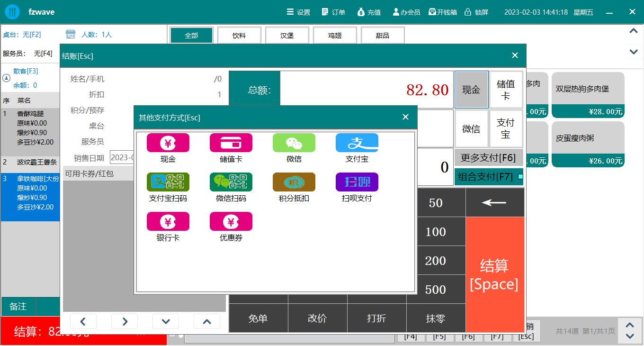The image size is (644, 346).
Task: Click the stored-value card icon in popup
Action: coord(231,143)
